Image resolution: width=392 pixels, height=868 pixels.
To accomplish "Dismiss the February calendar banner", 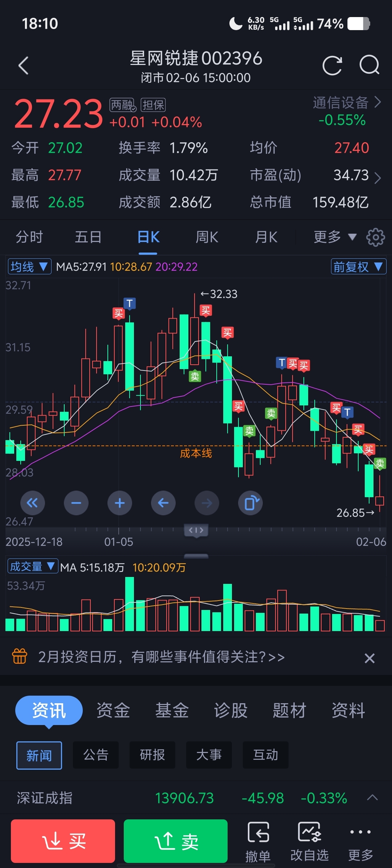I will (369, 658).
